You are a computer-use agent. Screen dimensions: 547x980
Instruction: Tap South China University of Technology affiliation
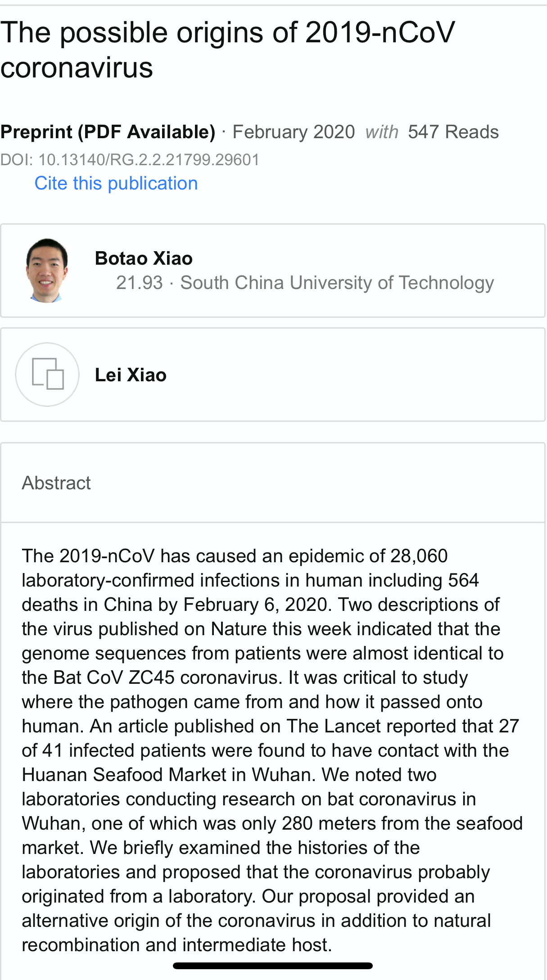(x=337, y=283)
